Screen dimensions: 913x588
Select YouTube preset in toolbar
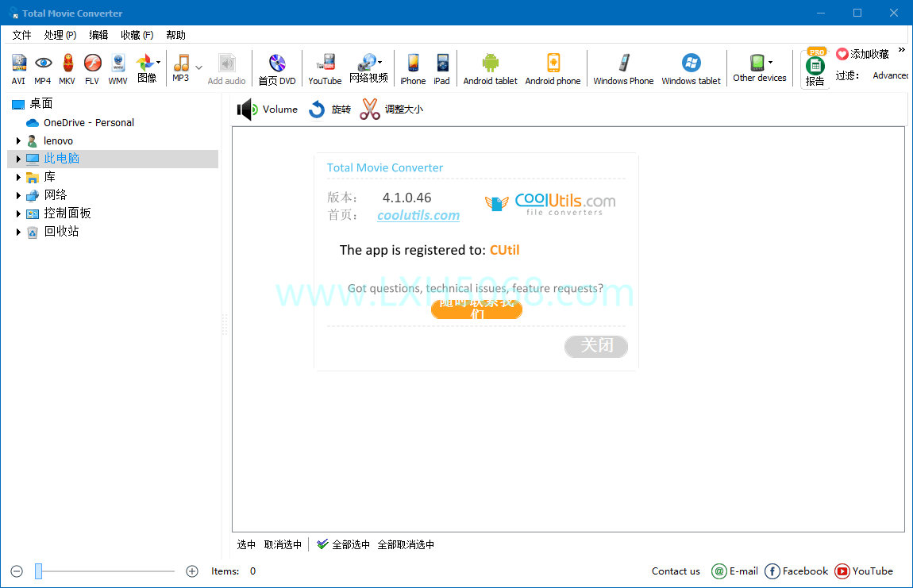click(x=325, y=69)
